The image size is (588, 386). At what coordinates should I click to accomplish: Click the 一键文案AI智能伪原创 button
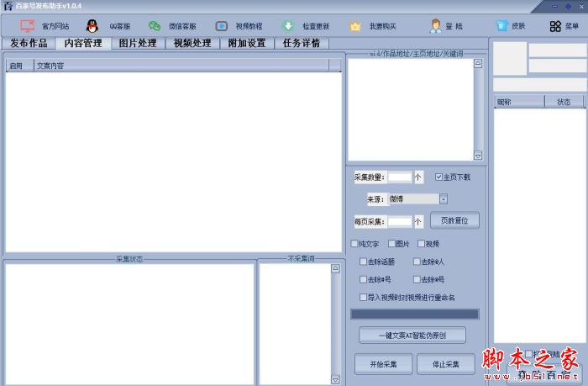(412, 336)
